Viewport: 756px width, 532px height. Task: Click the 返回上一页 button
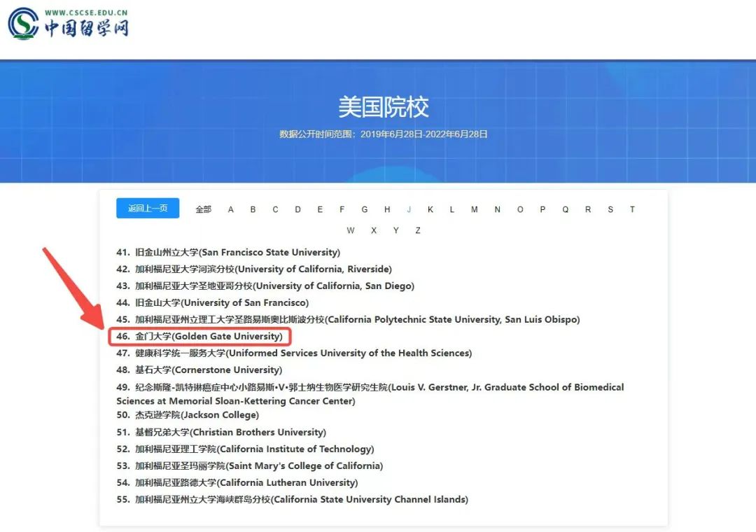[x=148, y=209]
